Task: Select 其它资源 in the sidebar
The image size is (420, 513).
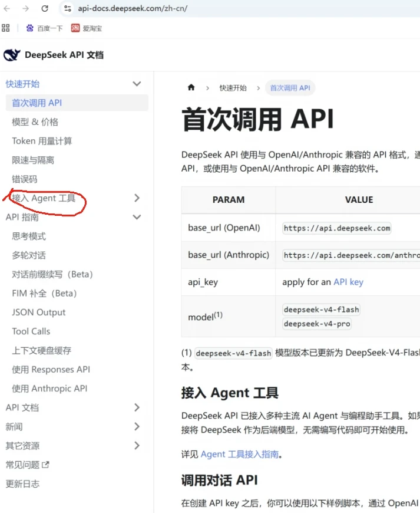Action: coord(22,445)
